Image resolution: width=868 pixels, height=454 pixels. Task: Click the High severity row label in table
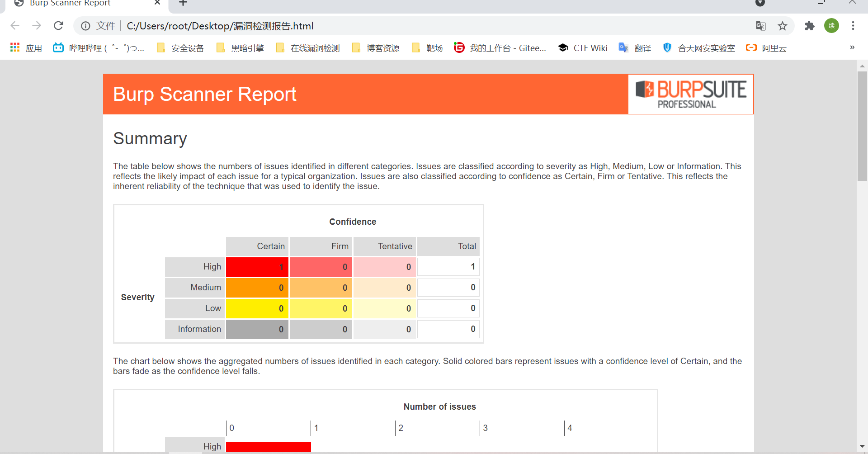(x=195, y=267)
